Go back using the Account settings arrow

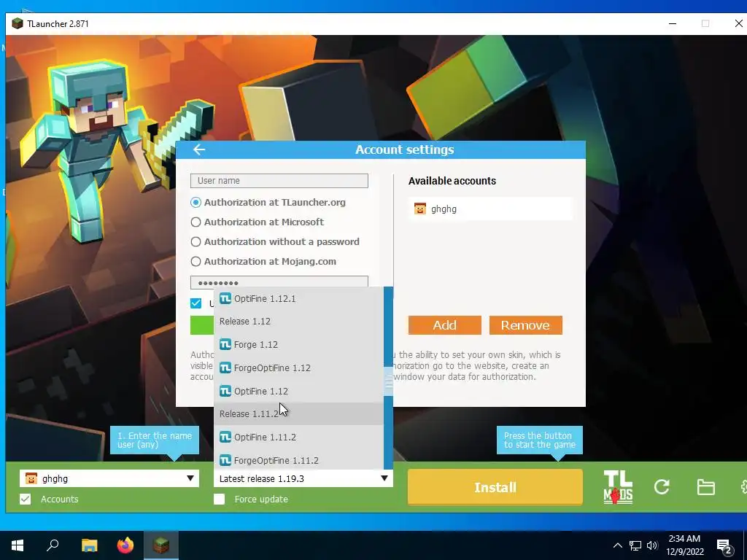click(199, 149)
